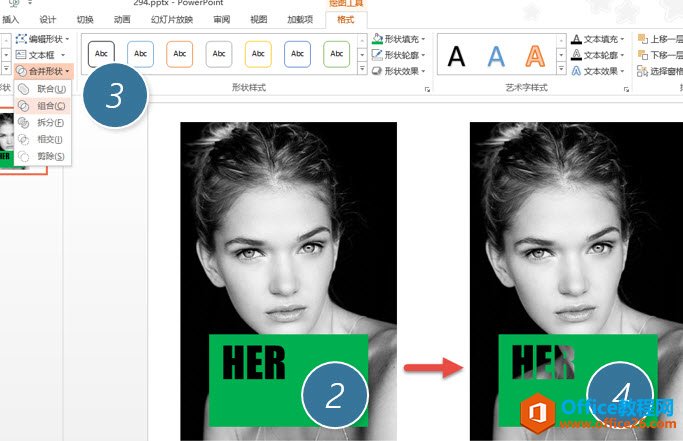Click the 文本框 (Text Box) tool
The width and height of the screenshot is (683, 441).
click(x=42, y=54)
